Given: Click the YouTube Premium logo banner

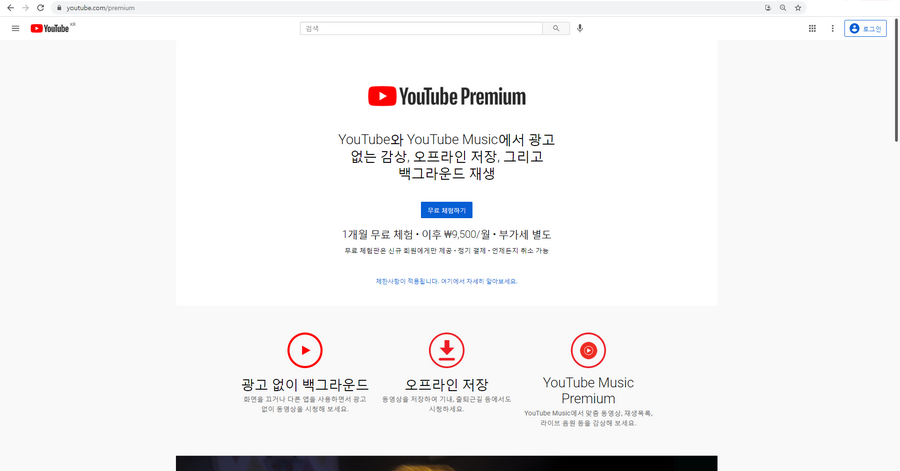Looking at the screenshot, I should (x=447, y=96).
